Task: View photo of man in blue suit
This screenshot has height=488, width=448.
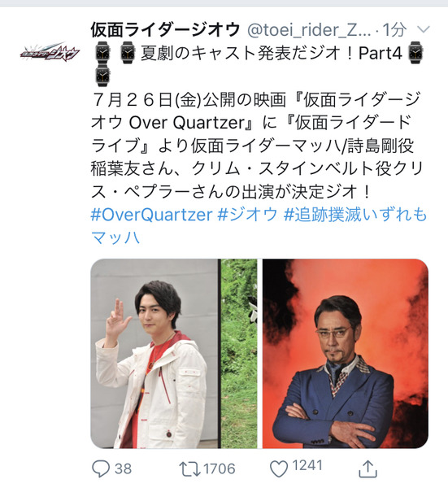Action: [346, 354]
